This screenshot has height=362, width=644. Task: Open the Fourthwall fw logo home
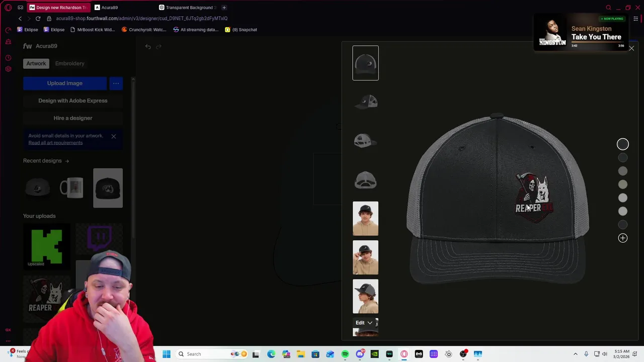point(27,46)
